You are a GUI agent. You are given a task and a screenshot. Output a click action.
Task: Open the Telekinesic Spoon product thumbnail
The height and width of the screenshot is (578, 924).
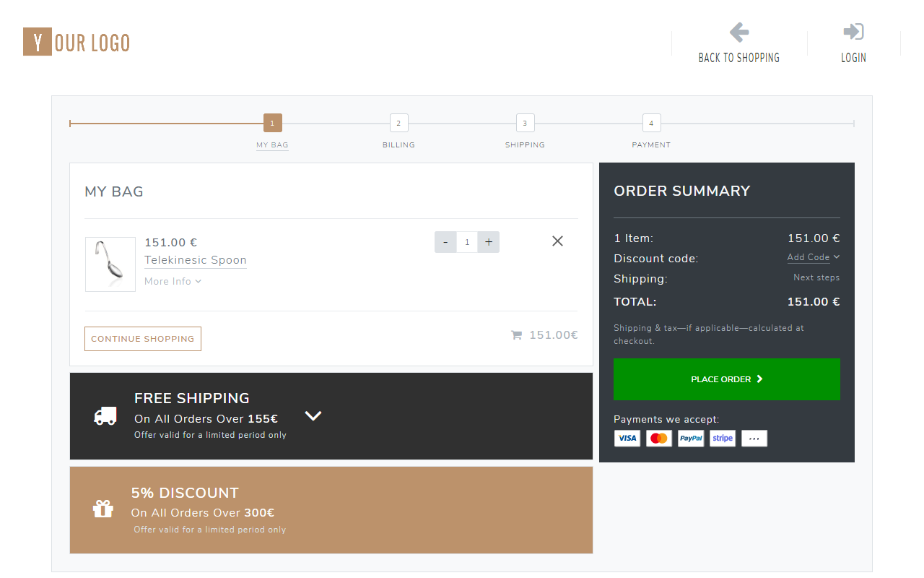click(x=110, y=264)
